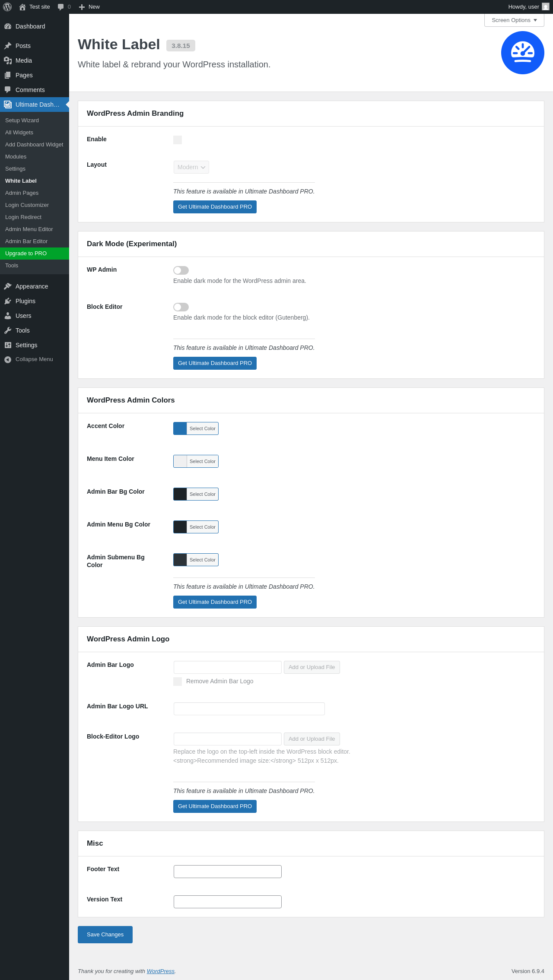Open the Howdy, user account menu
Viewport: 553px width, 980px height.
[528, 7]
